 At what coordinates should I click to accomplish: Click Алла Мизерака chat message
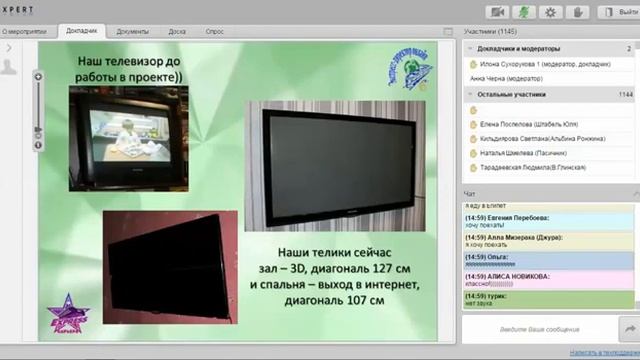[549, 241]
